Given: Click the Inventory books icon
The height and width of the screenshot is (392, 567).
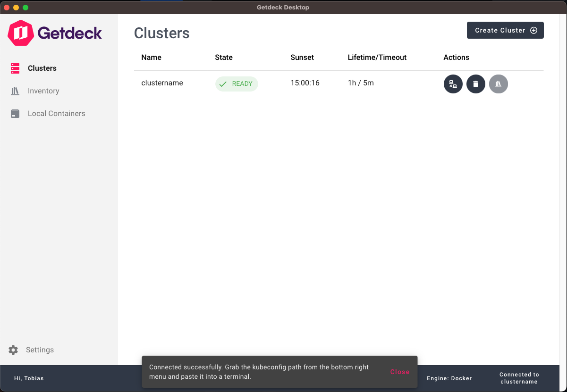Looking at the screenshot, I should [x=15, y=91].
